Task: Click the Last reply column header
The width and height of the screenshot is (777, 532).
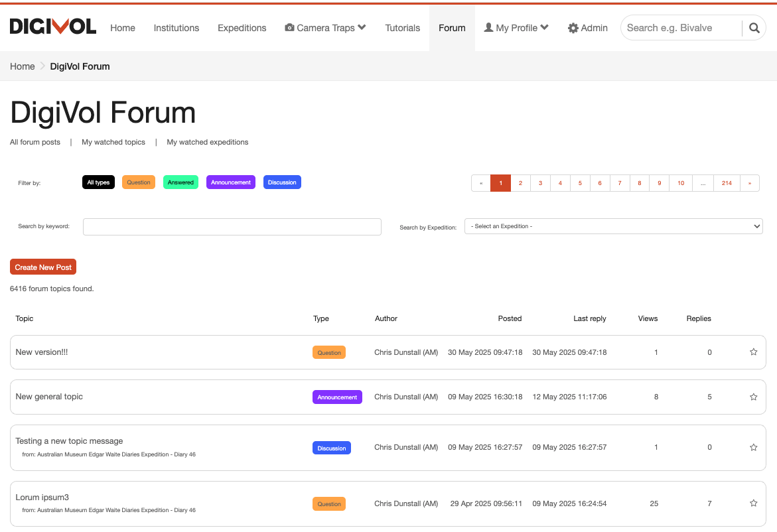Action: (590, 318)
